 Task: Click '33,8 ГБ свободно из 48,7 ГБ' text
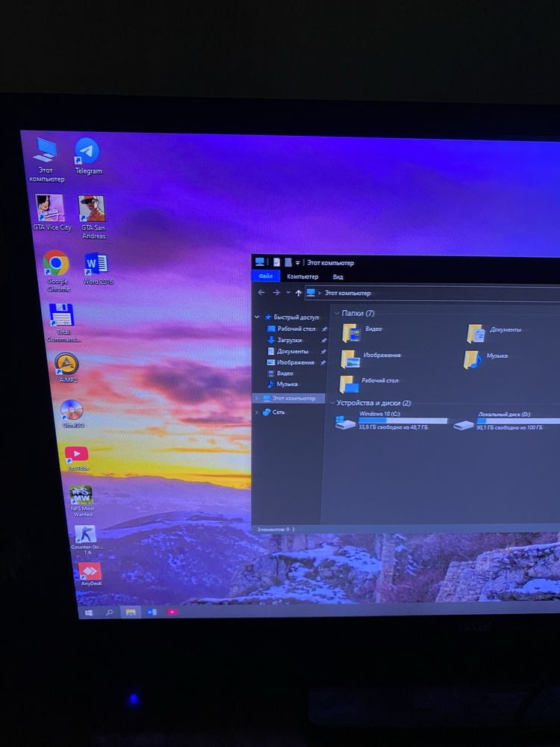393,428
